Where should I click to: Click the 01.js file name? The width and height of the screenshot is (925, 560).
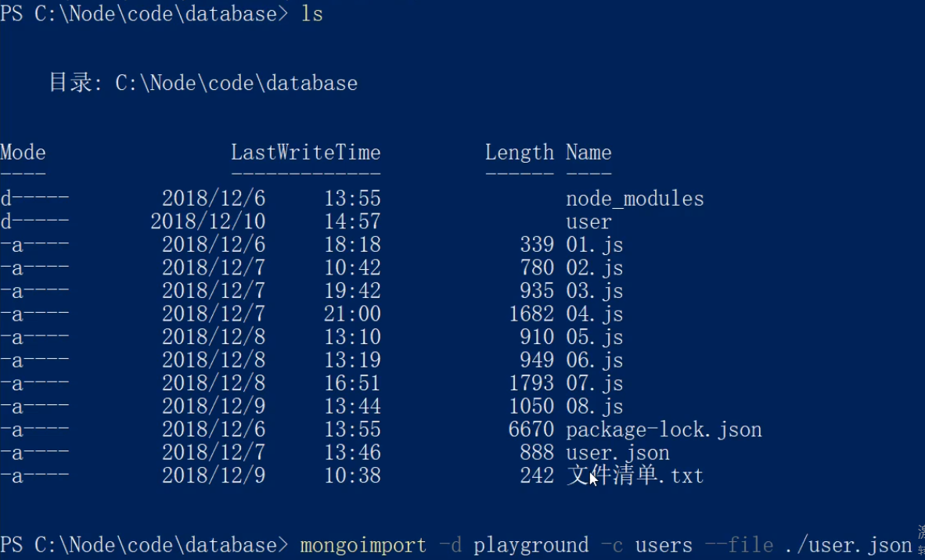pos(594,245)
